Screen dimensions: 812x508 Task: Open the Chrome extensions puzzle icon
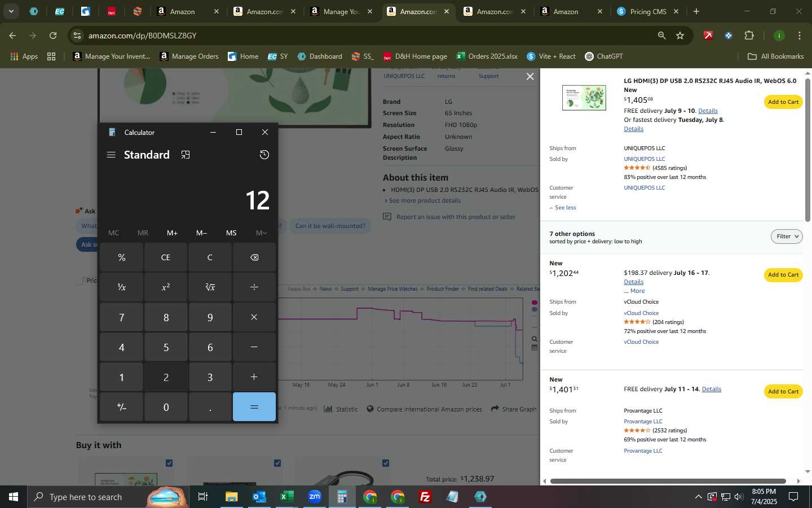coord(749,36)
